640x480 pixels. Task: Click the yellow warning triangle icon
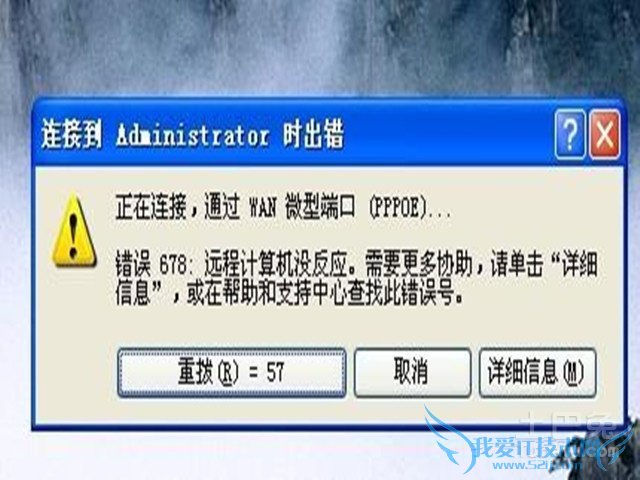pos(74,230)
